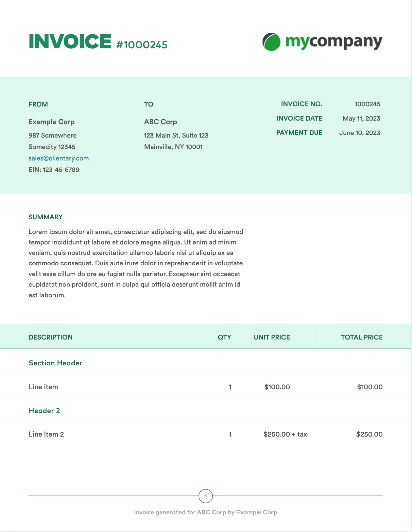The image size is (412, 532).
Task: Click the TOTAL PRICE column header
Action: [x=362, y=337]
